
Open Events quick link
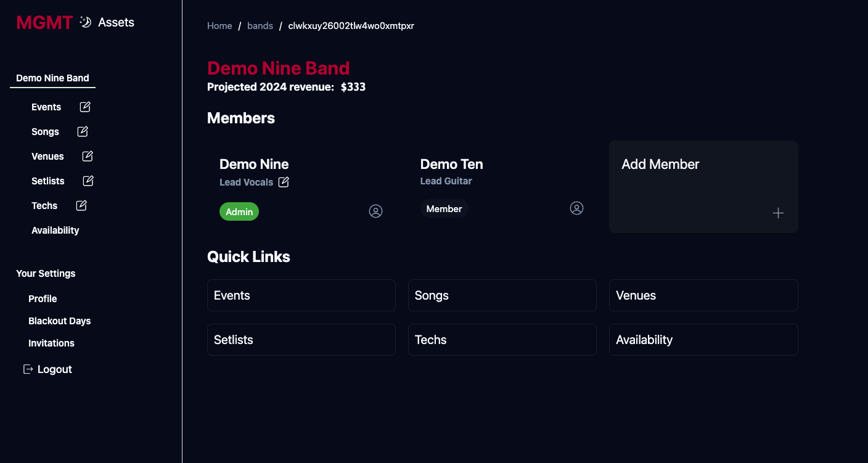301,295
